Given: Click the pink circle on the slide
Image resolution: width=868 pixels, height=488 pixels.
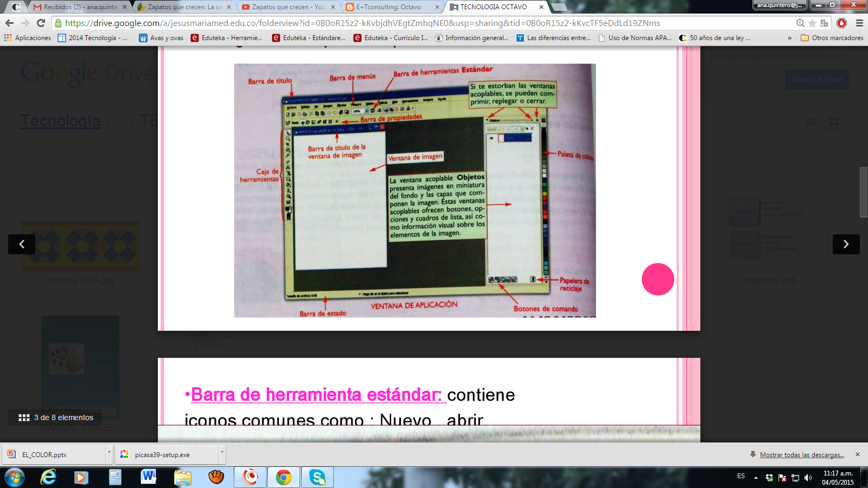Looking at the screenshot, I should (x=658, y=279).
